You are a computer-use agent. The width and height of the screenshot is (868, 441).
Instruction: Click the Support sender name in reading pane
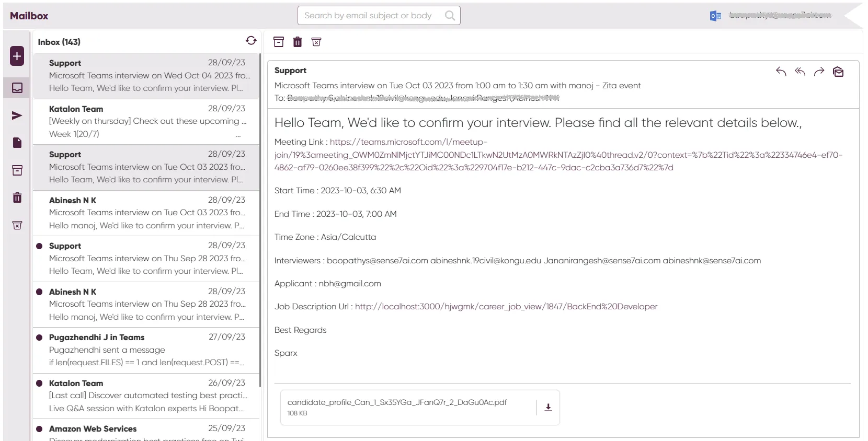(290, 71)
